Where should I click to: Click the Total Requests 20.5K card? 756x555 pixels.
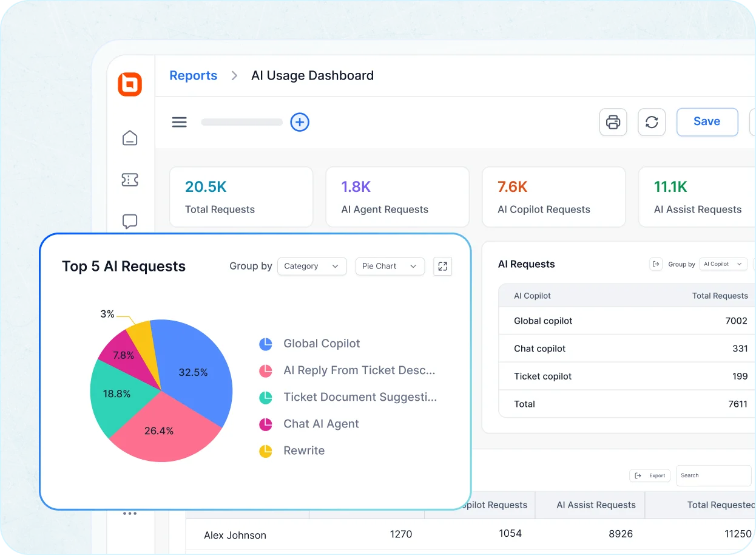click(x=241, y=197)
